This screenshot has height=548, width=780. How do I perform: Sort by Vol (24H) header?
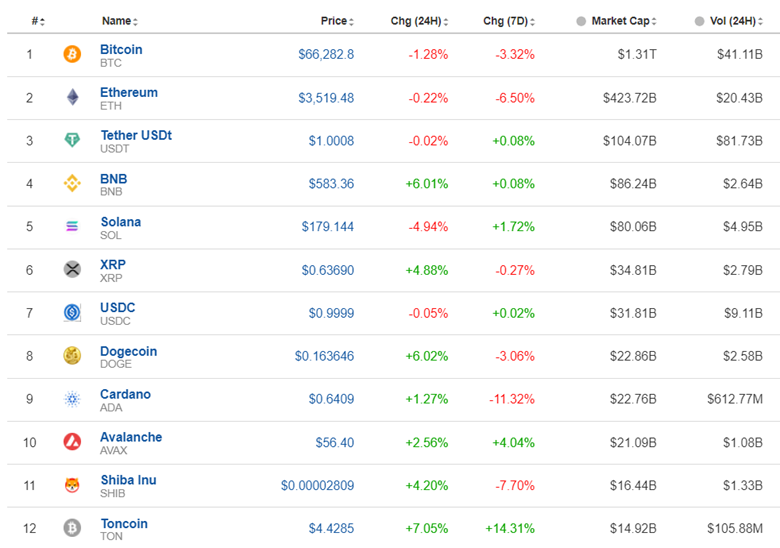736,21
